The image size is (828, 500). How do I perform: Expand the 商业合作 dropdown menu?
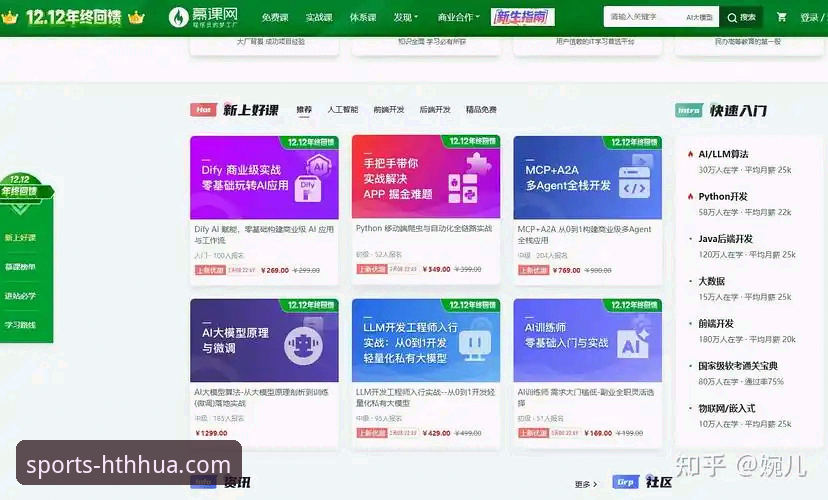pyautogui.click(x=458, y=17)
